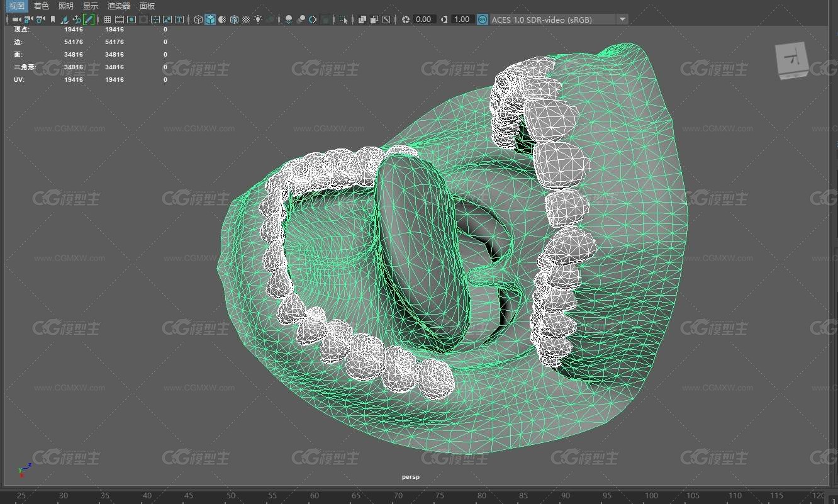
Task: Click the motion blur icon
Action: tap(301, 20)
